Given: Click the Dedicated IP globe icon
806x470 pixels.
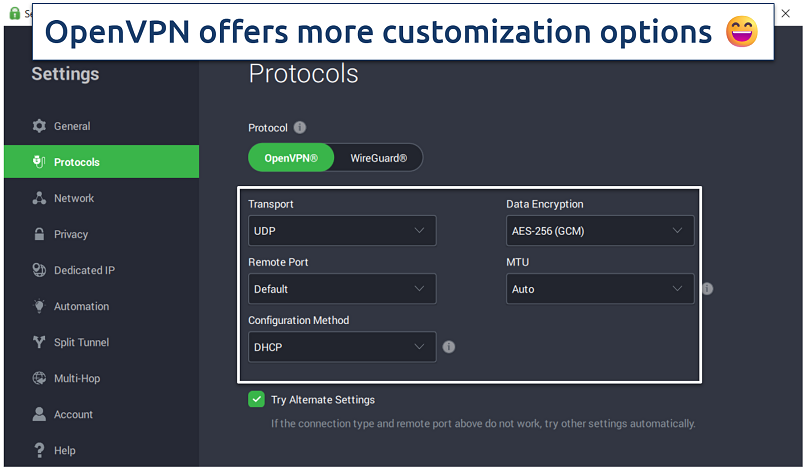Looking at the screenshot, I should pyautogui.click(x=39, y=270).
